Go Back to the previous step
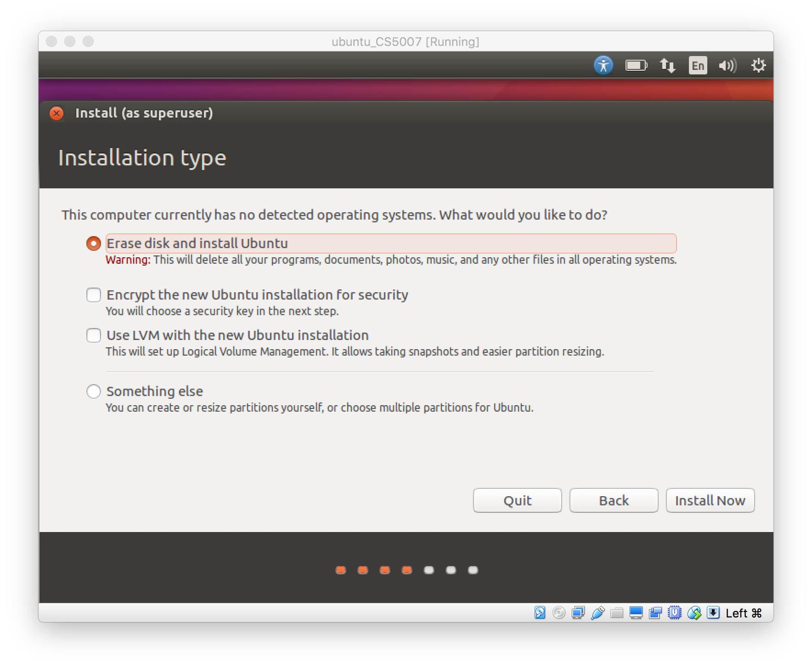 tap(614, 500)
